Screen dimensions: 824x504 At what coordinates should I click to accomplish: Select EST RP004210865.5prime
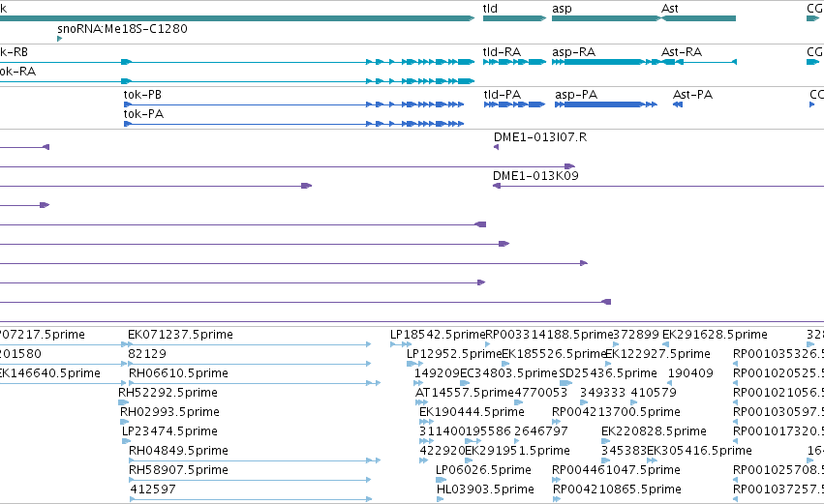point(617,489)
